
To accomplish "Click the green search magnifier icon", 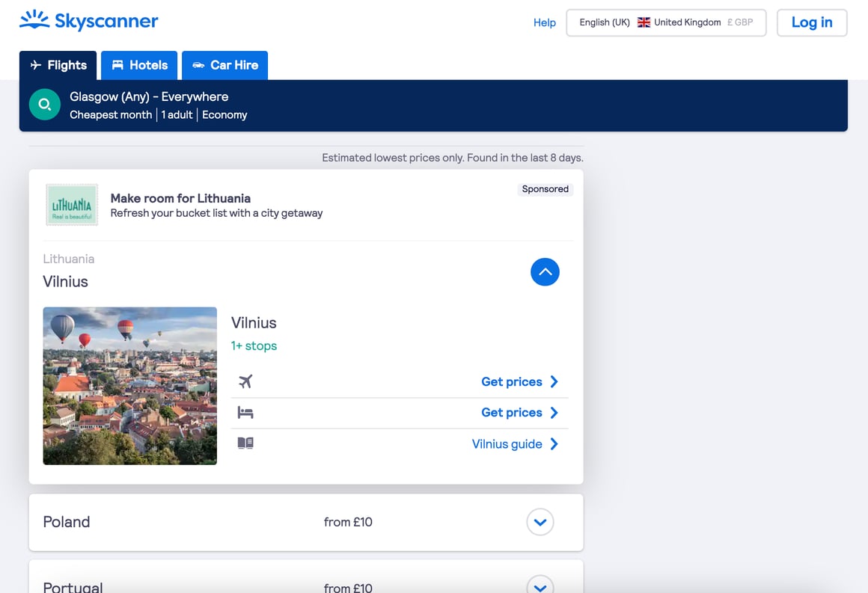I will click(x=44, y=105).
